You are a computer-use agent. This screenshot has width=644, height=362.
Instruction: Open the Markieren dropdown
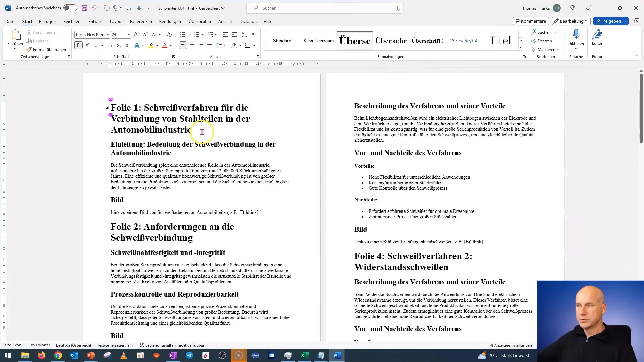[x=545, y=49]
